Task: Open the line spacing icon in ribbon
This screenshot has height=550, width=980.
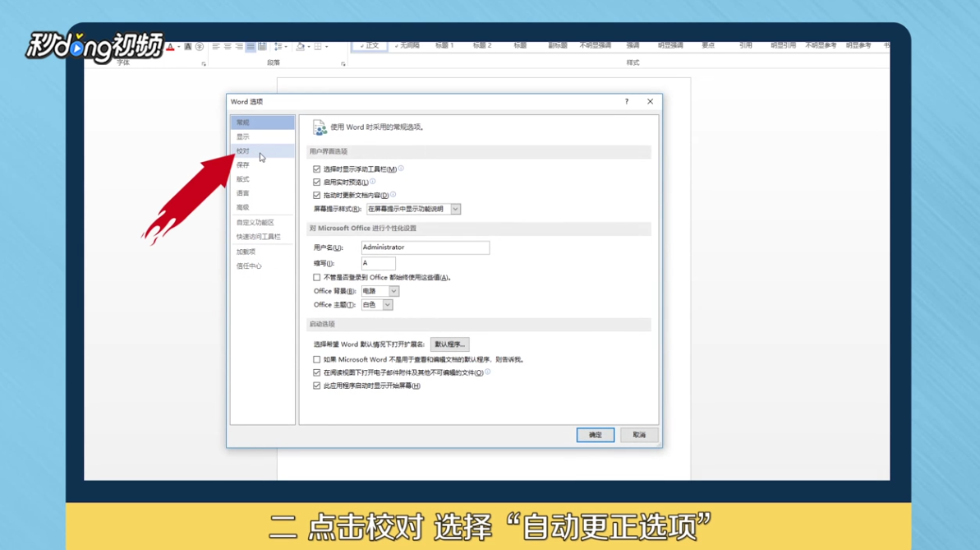Action: [x=278, y=47]
